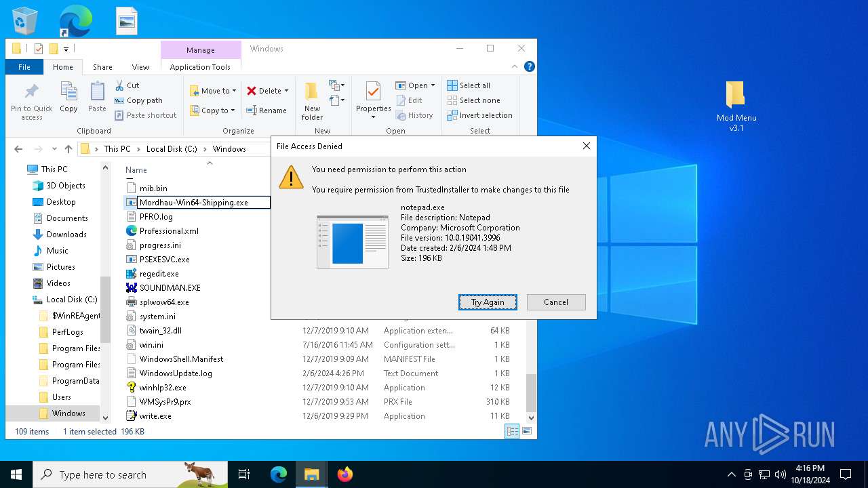The image size is (868, 488).
Task: Go up one folder level arrow
Action: (x=68, y=149)
